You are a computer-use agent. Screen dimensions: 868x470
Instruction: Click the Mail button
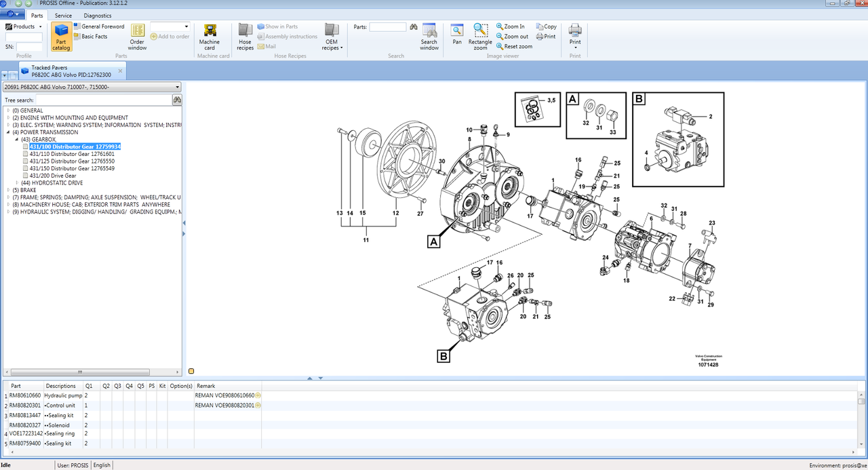coord(267,47)
